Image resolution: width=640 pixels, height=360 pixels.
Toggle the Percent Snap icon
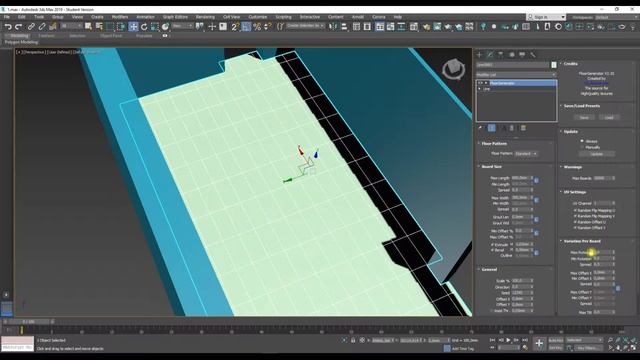(257, 27)
